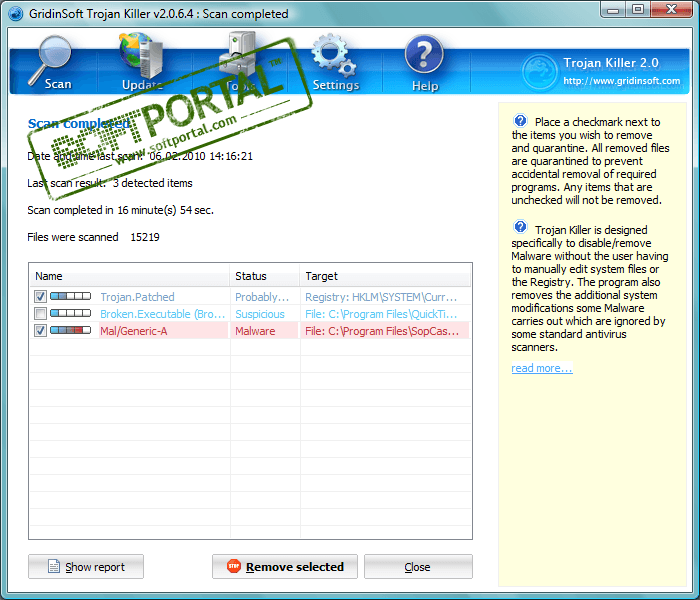Click the Registry: HKLM\SYSTEM target cell

click(381, 297)
